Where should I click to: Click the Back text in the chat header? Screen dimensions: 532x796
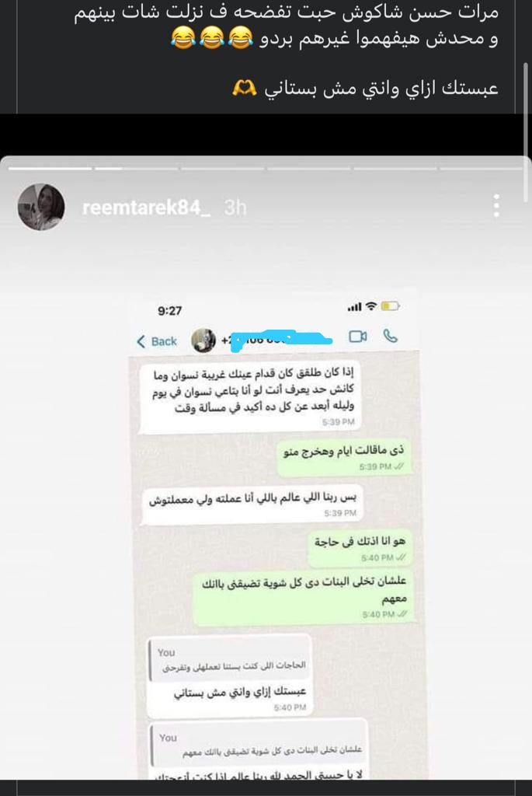[164, 341]
